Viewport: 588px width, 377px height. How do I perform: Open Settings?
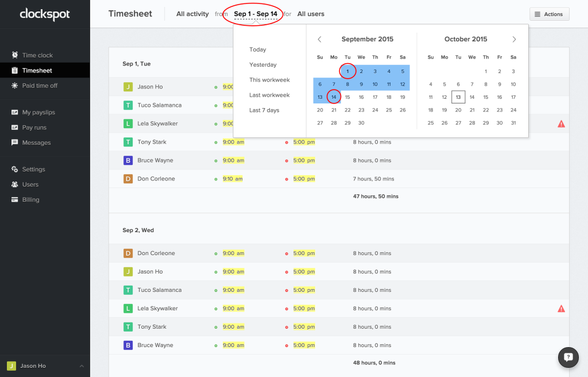pos(34,169)
